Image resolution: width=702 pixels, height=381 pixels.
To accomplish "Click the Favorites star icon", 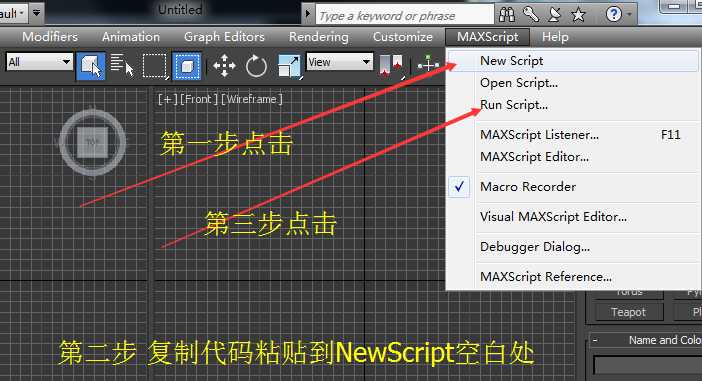I will (x=578, y=15).
